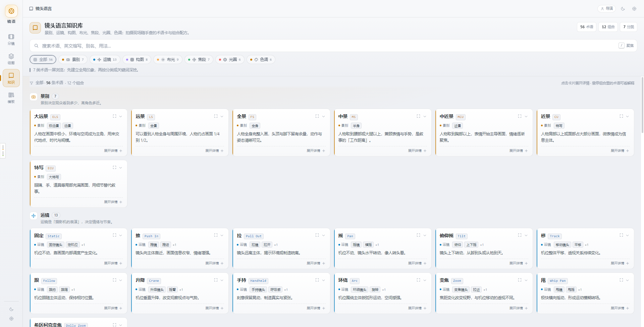
Task: Click fullscreen icon on 特写 ECU card
Action: 114,168
